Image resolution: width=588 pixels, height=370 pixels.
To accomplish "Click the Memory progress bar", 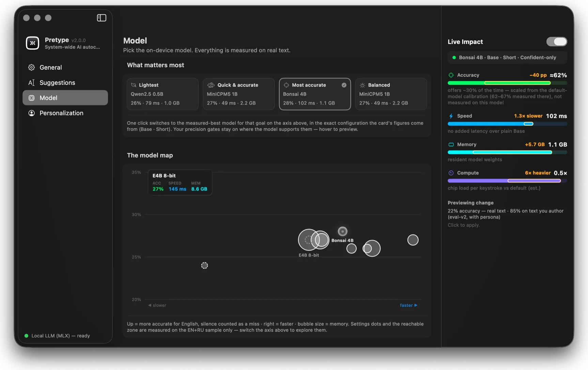I will (507, 152).
